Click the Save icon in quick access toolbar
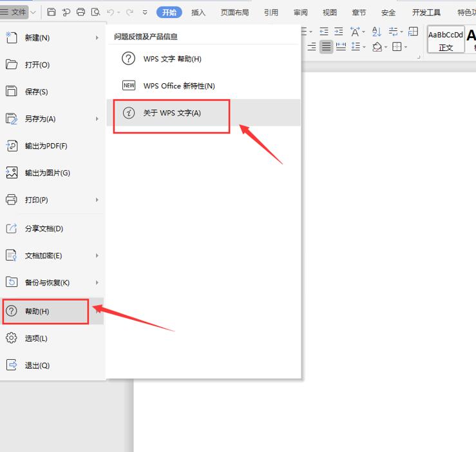476x452 pixels. [x=52, y=12]
